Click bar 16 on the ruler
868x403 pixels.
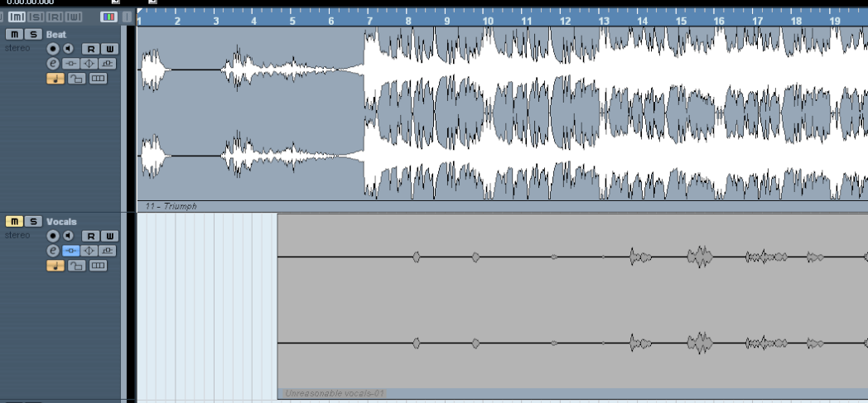click(719, 21)
